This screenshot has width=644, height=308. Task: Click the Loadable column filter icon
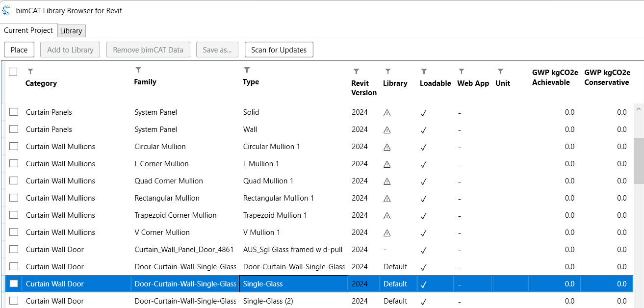click(424, 72)
